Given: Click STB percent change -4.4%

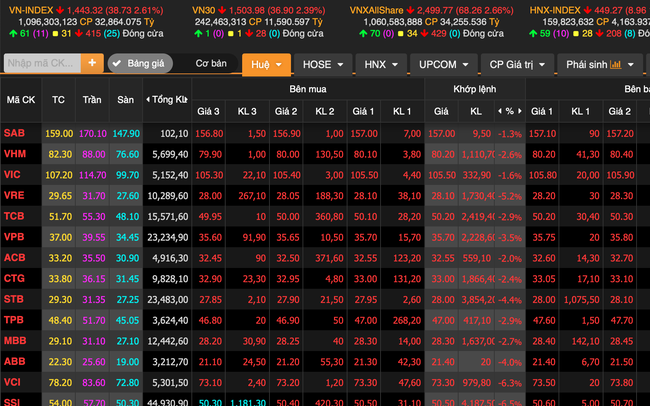Looking at the screenshot, I should [510, 300].
